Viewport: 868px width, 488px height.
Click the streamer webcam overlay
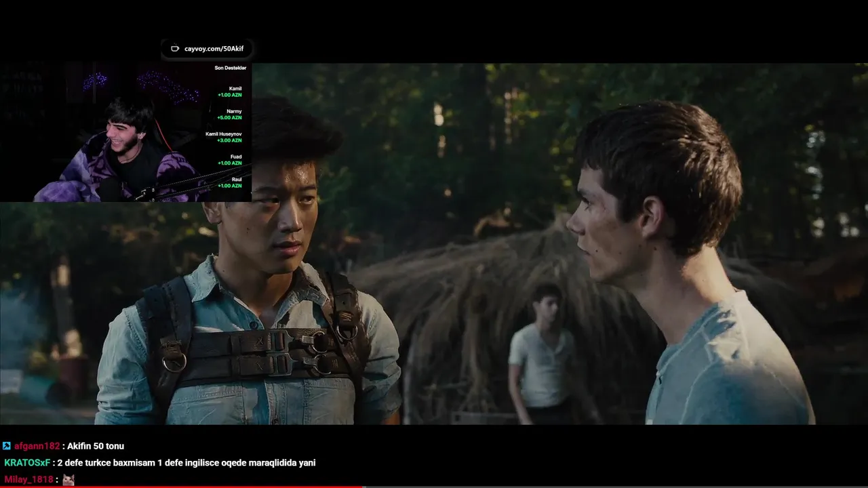tap(125, 132)
